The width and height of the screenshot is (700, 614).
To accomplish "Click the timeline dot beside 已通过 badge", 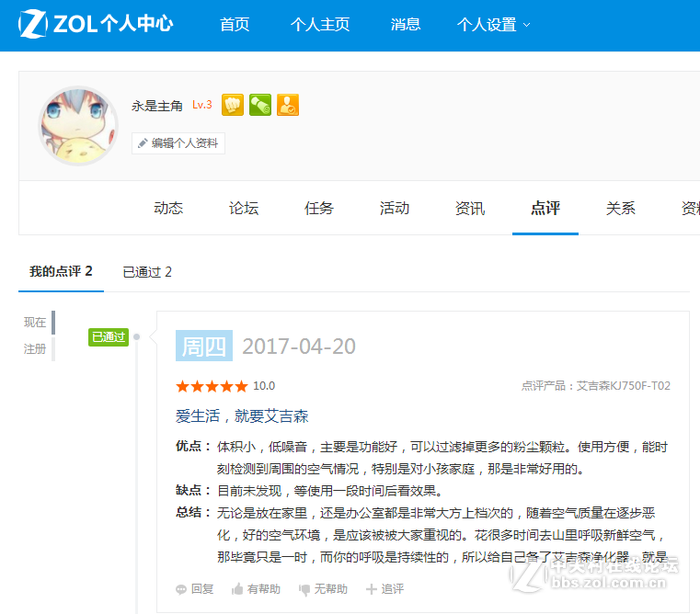I will pyautogui.click(x=137, y=337).
